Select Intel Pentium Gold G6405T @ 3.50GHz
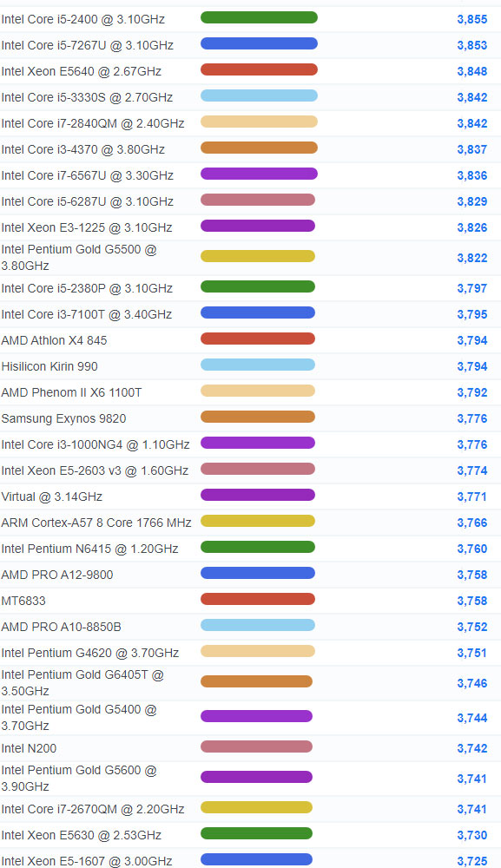501x868 pixels. pos(82,682)
